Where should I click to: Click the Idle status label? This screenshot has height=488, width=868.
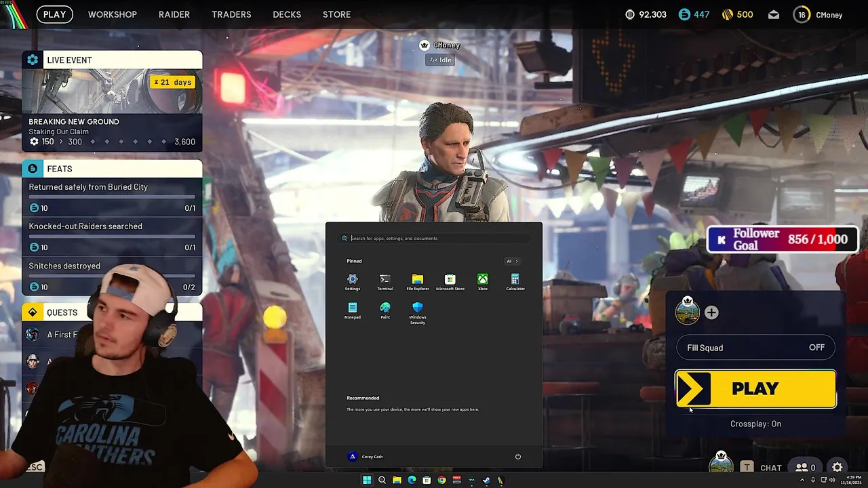tap(439, 60)
